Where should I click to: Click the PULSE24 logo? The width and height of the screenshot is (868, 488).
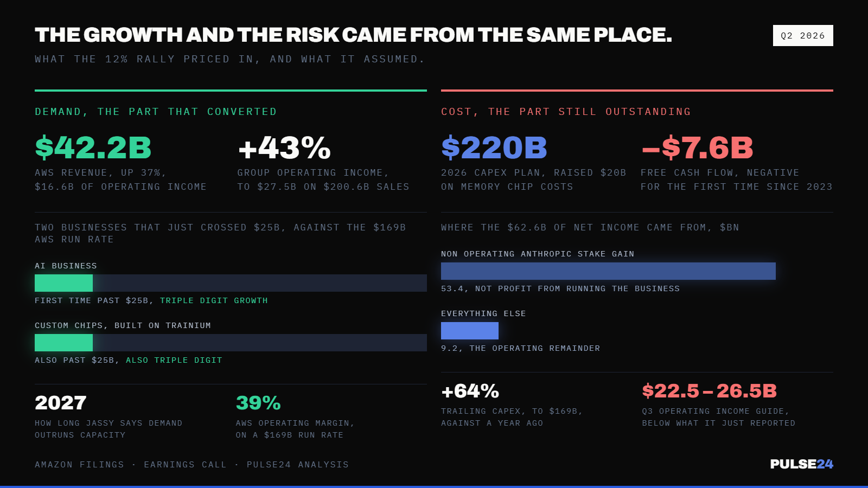point(801,464)
